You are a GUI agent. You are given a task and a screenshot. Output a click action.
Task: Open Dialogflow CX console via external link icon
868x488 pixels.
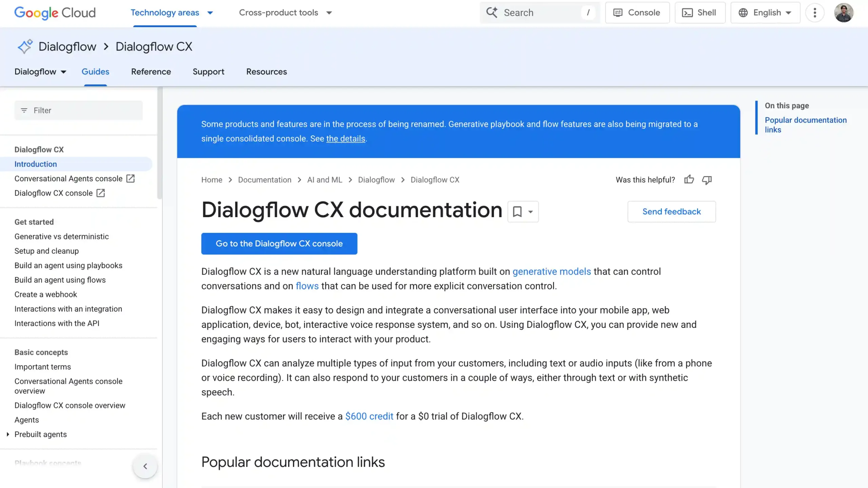coord(101,193)
